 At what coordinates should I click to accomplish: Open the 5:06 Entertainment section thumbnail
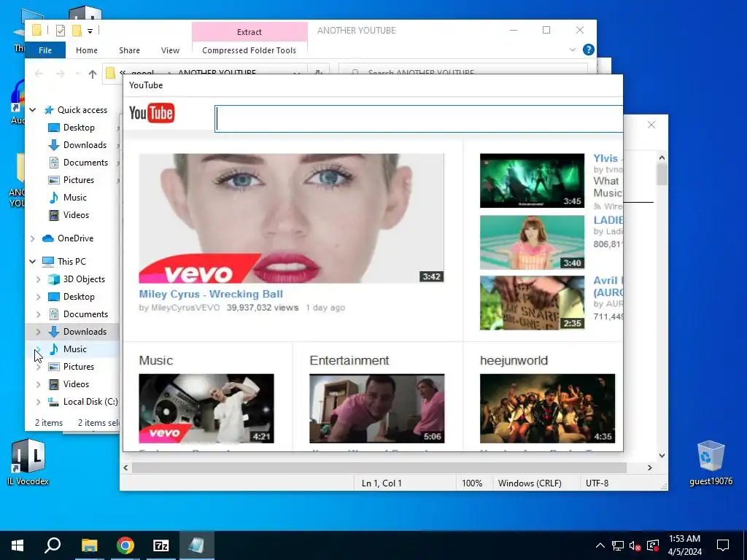(x=377, y=408)
